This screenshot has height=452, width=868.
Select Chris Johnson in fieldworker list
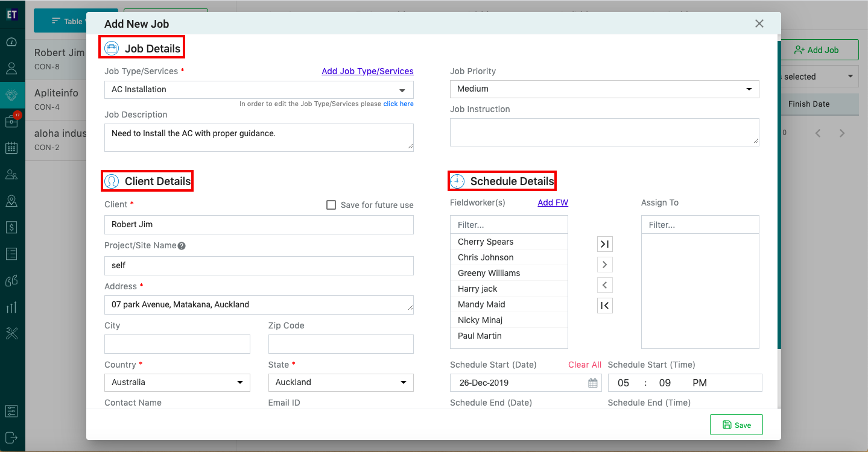click(509, 257)
